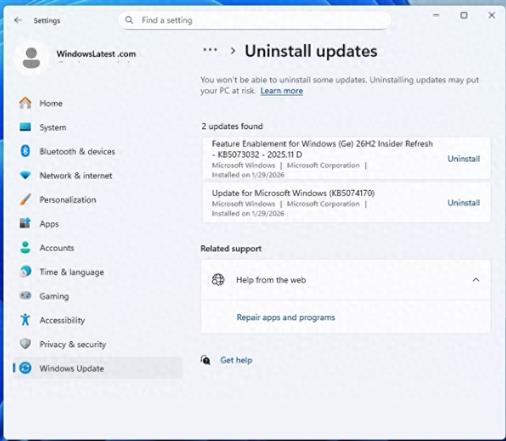Screen dimensions: 506x441
Task: Click the Privacy shield icon
Action: click(25, 344)
